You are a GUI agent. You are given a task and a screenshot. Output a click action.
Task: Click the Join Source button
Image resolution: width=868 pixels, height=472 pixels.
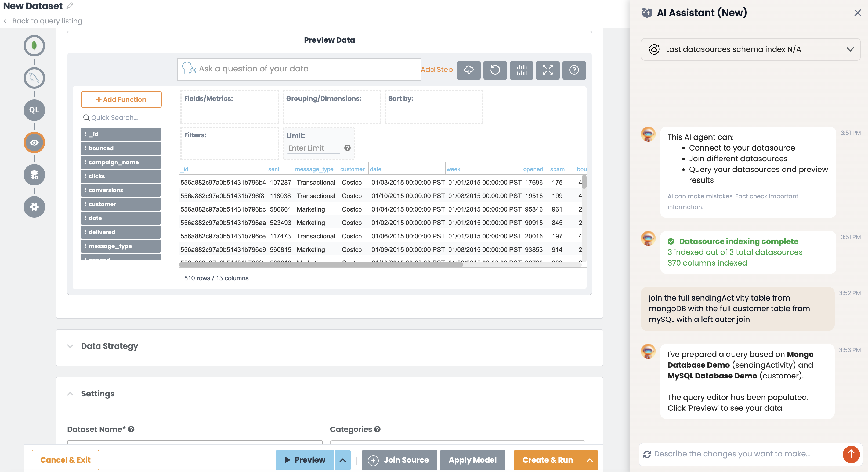click(399, 460)
